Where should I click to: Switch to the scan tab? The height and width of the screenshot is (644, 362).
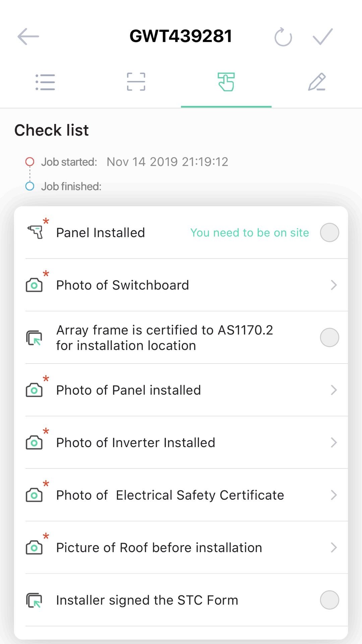136,82
